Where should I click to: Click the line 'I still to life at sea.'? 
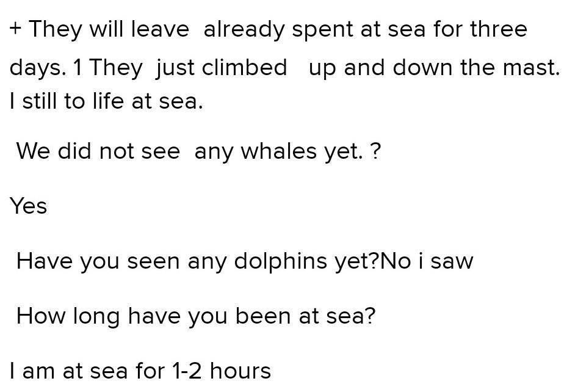[106, 101]
